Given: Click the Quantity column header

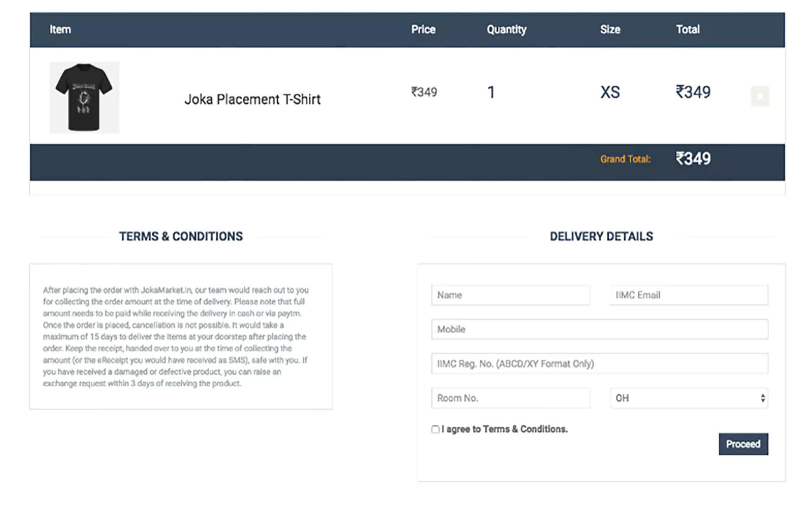Looking at the screenshot, I should click(x=506, y=29).
